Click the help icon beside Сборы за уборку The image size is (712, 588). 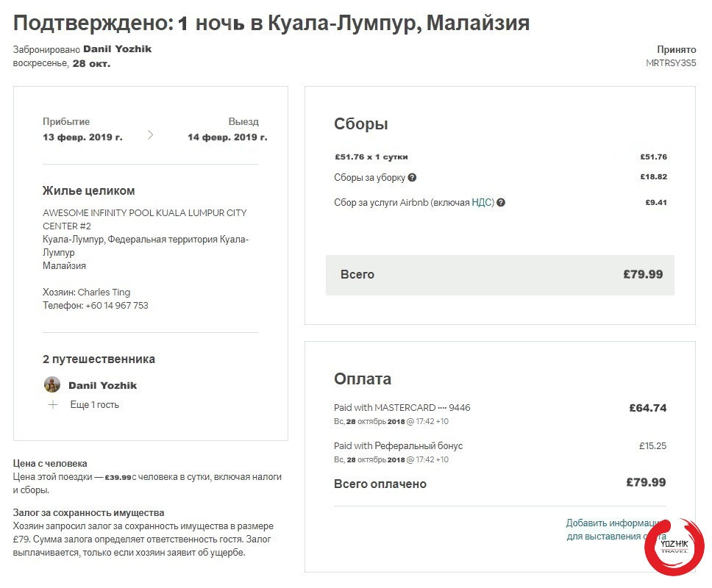413,178
